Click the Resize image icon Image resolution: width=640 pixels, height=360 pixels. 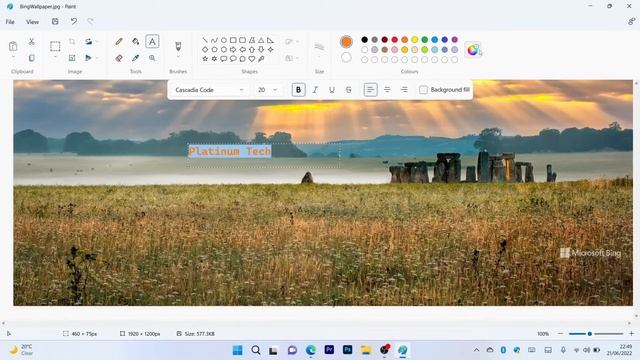(x=72, y=58)
